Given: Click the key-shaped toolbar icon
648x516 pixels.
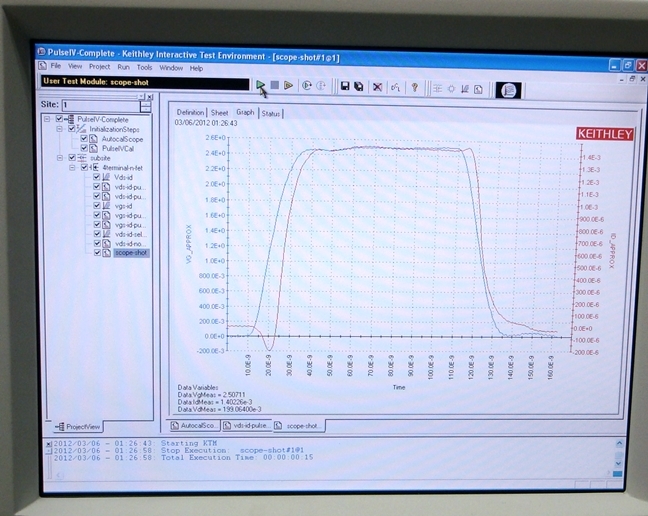Looking at the screenshot, I should point(395,87).
